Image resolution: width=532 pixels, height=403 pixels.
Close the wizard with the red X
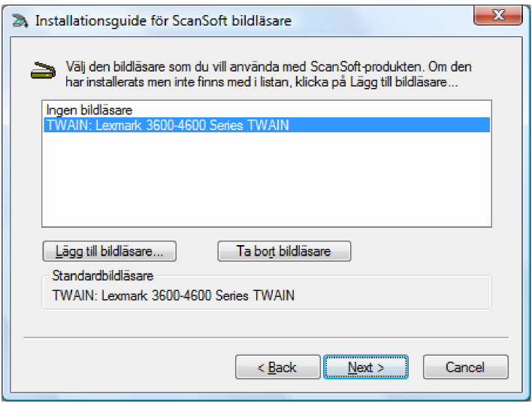[497, 15]
